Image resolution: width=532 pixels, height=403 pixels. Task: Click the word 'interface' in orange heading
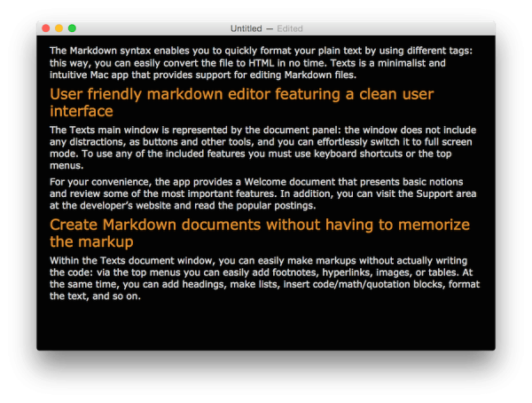(82, 111)
